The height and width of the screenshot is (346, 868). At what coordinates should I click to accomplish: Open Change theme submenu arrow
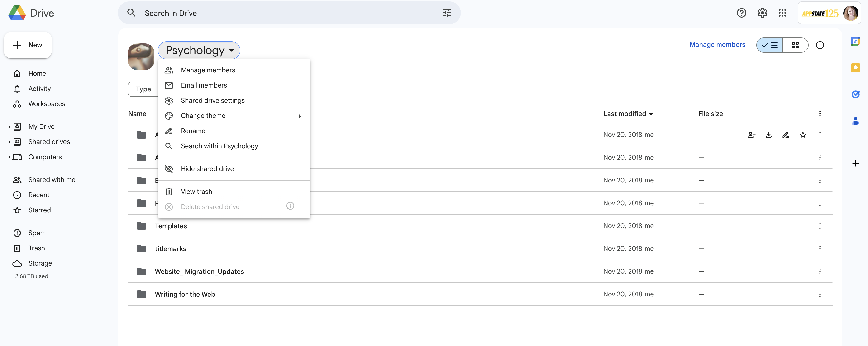pyautogui.click(x=300, y=116)
